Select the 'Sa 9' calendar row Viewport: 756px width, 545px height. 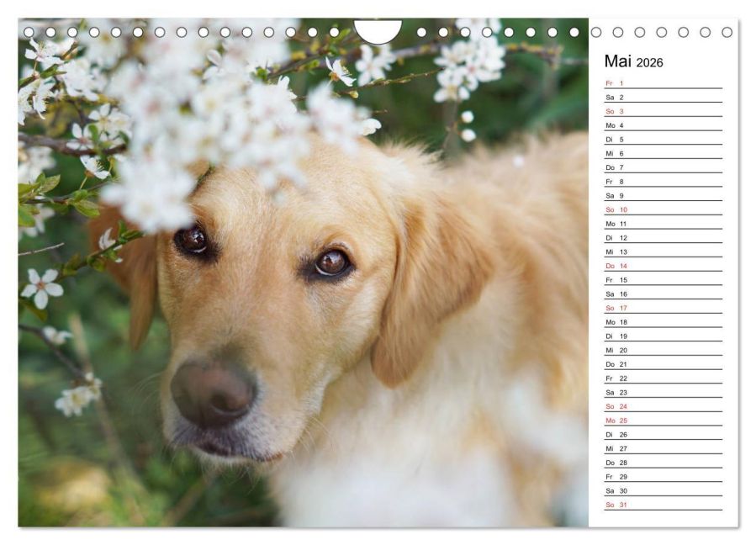(663, 195)
